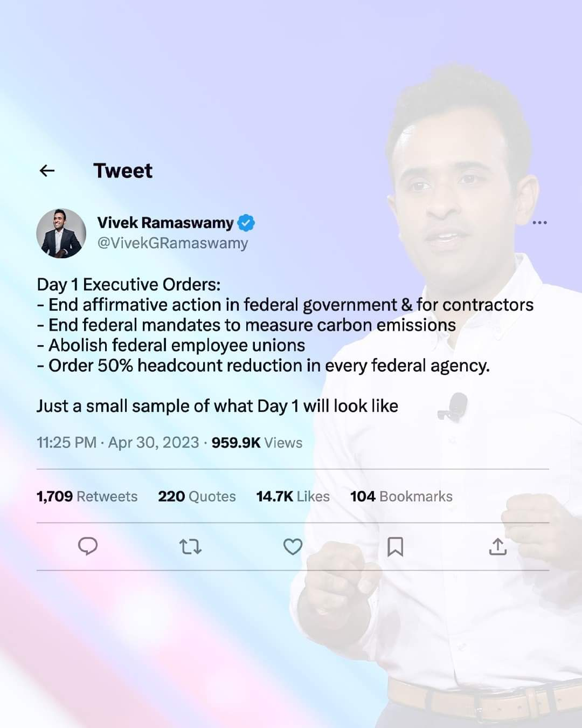Retweet using the arrows icon

point(190,547)
